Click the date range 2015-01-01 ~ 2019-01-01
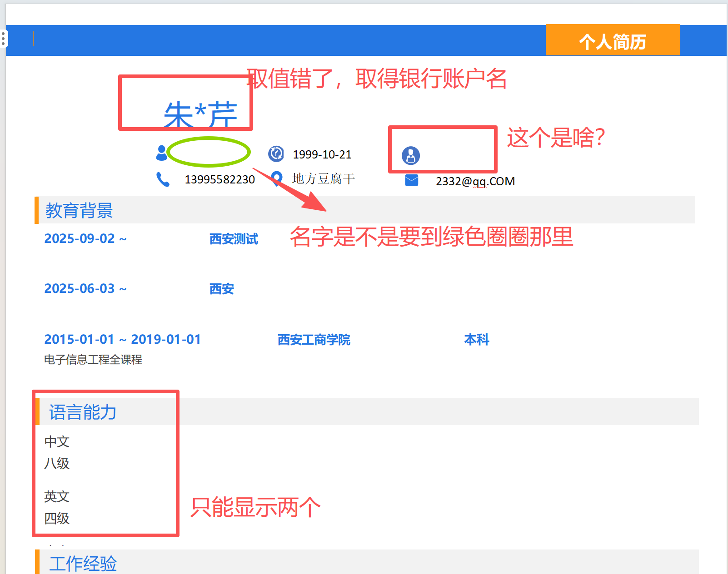 click(x=122, y=339)
